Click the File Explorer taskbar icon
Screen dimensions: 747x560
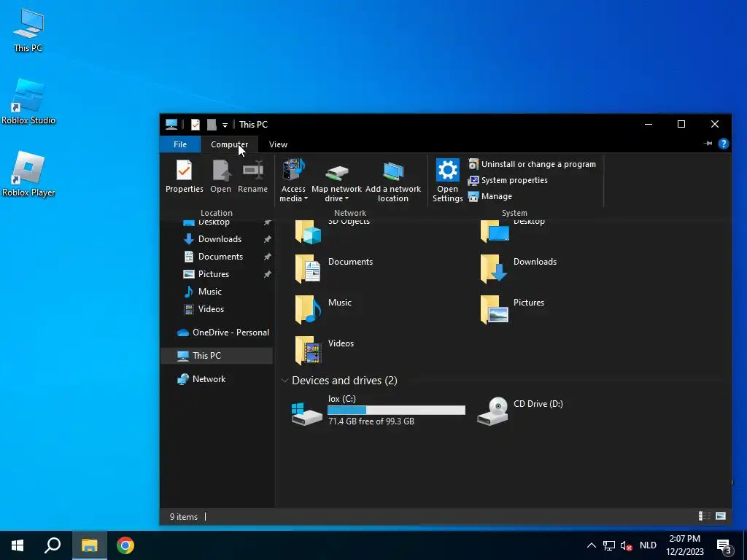click(89, 545)
